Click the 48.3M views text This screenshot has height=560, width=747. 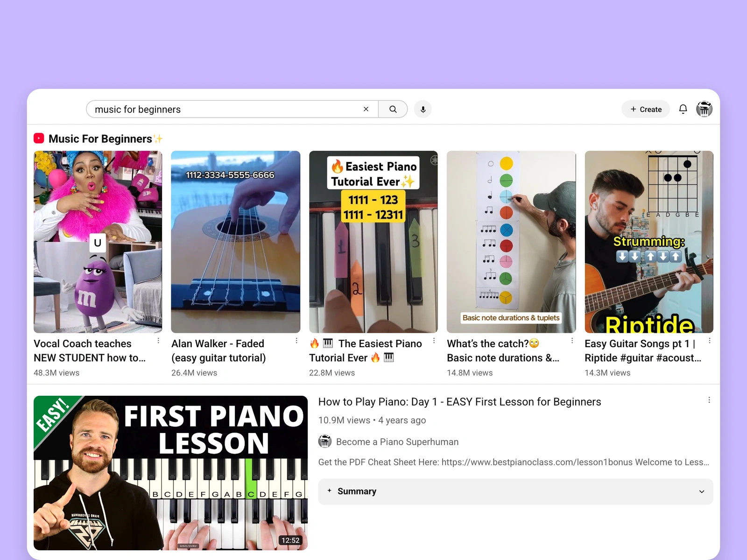click(56, 373)
